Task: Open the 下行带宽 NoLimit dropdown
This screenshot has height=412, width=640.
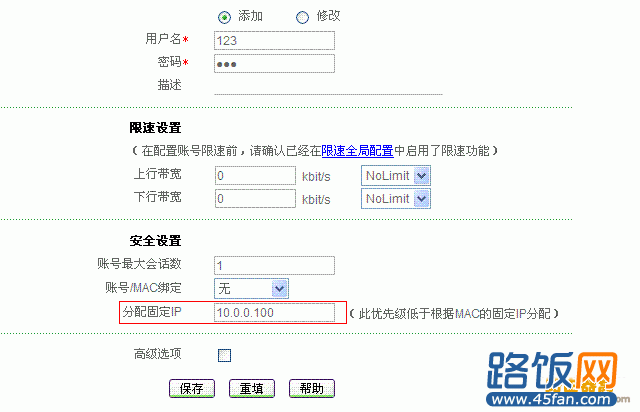Action: click(396, 199)
